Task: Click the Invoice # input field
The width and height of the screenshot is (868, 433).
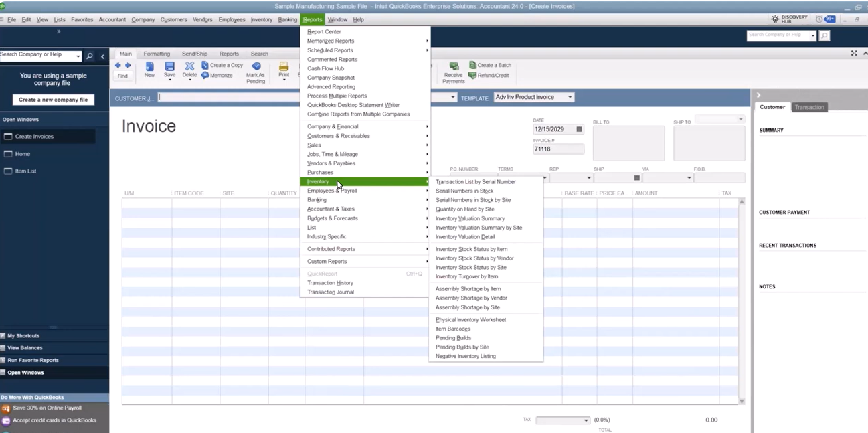Action: [x=557, y=149]
